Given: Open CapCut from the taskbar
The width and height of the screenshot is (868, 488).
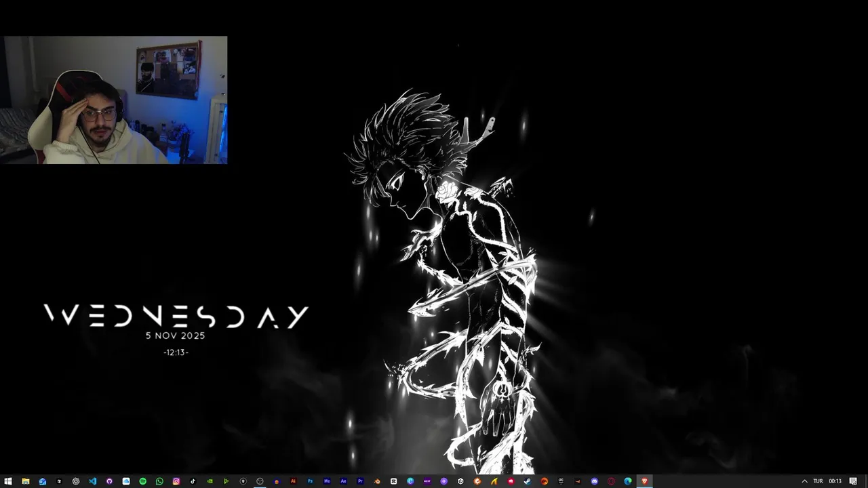Looking at the screenshot, I should point(393,481).
